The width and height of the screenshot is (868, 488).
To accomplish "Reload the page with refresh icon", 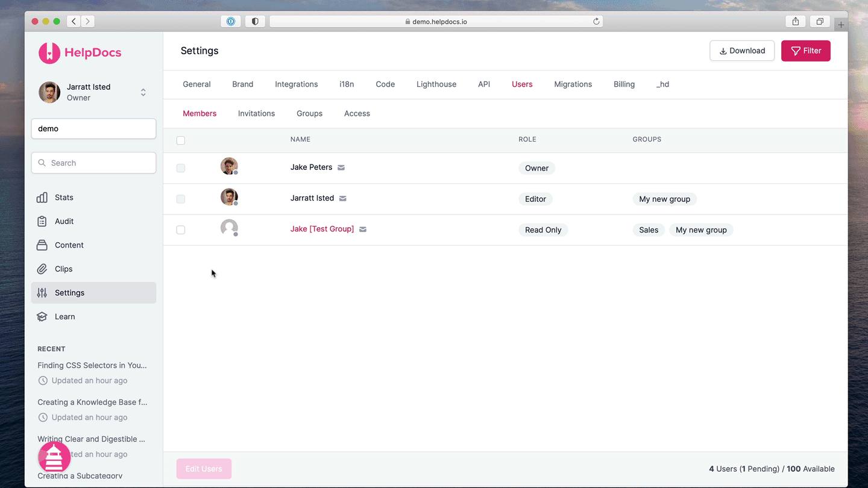I will (x=596, y=21).
